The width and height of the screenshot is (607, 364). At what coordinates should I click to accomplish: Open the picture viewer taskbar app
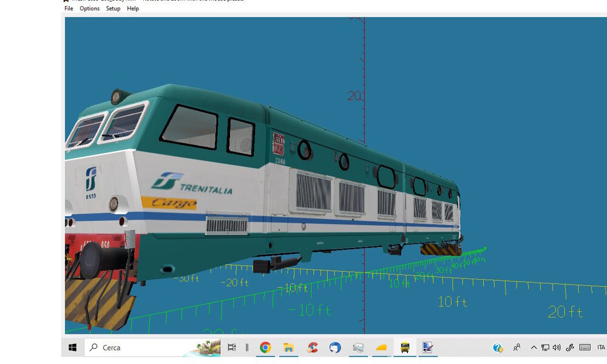pyautogui.click(x=359, y=348)
